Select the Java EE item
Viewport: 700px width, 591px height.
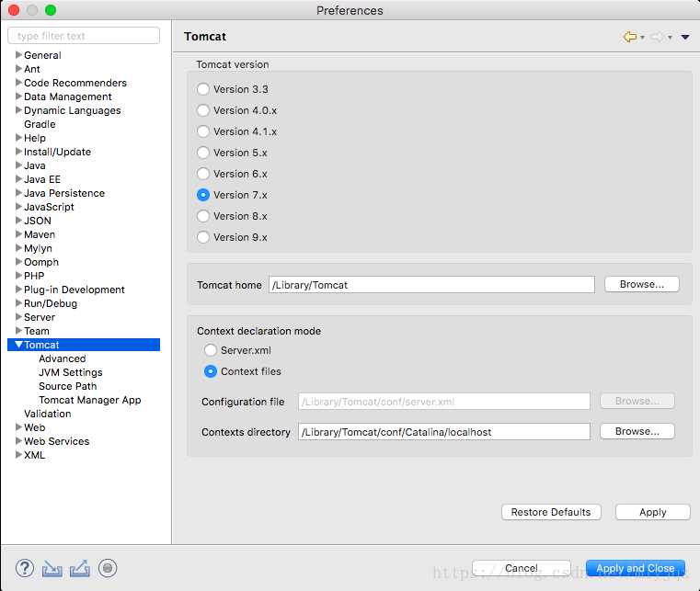pyautogui.click(x=42, y=179)
